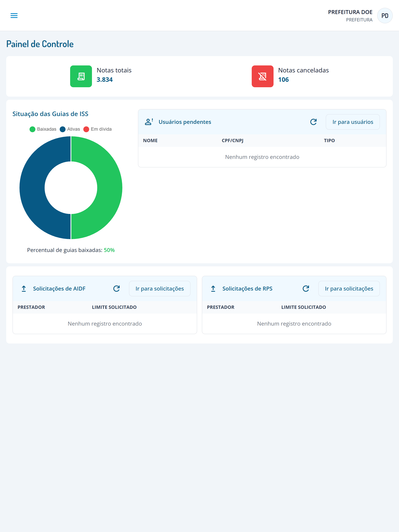Click the AIDF upload arrow icon
Screen dimensions: 399x532
coord(24,289)
